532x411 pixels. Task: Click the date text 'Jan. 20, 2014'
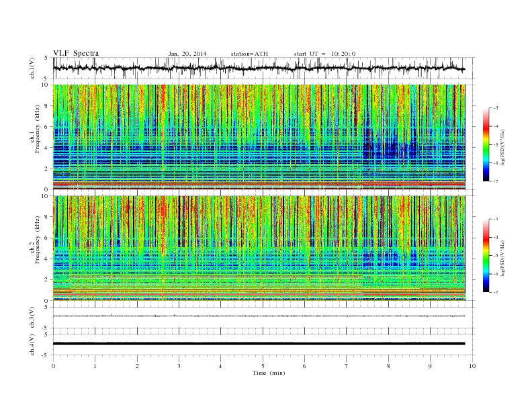[187, 54]
